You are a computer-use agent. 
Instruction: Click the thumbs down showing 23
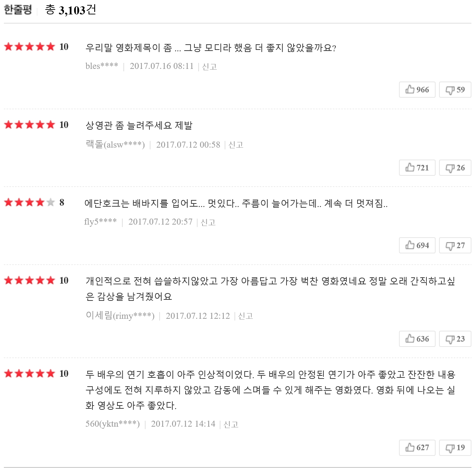click(x=455, y=339)
